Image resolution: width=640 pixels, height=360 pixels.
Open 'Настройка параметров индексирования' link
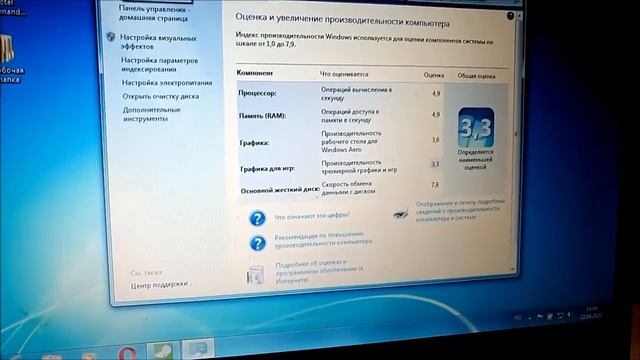[160, 64]
